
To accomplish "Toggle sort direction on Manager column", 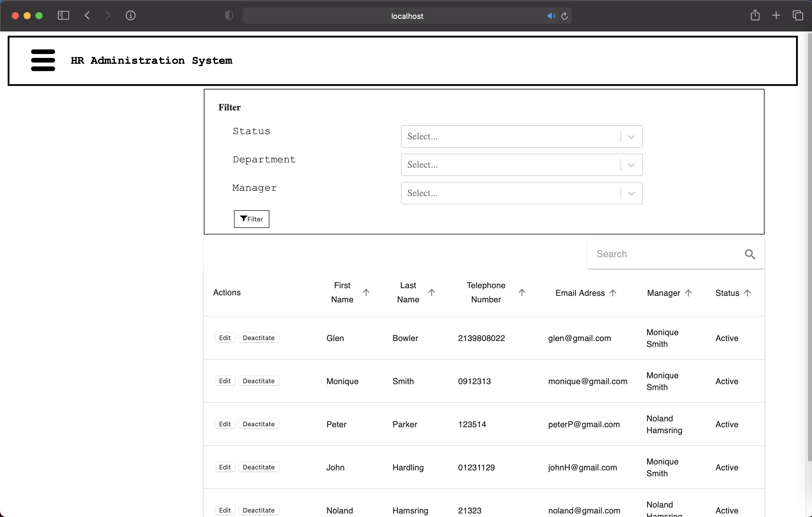I will point(689,292).
